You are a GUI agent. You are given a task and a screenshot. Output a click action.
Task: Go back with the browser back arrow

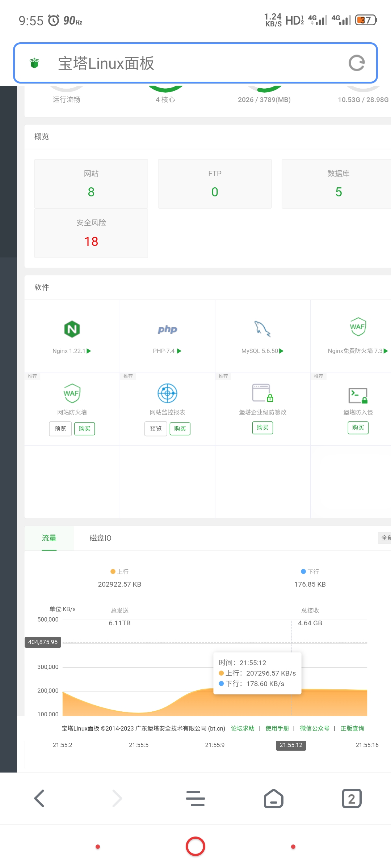39,798
